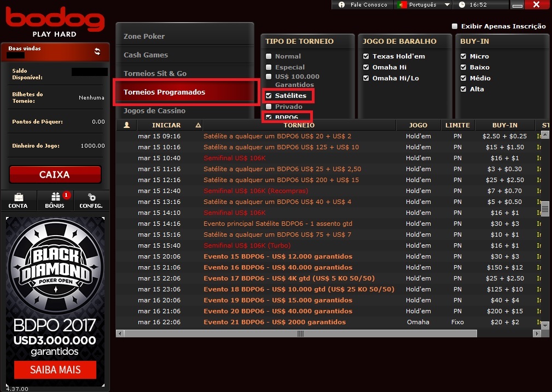Screen dimensions: 552x392
Task: Click the Fale Conosco link
Action: click(369, 4)
